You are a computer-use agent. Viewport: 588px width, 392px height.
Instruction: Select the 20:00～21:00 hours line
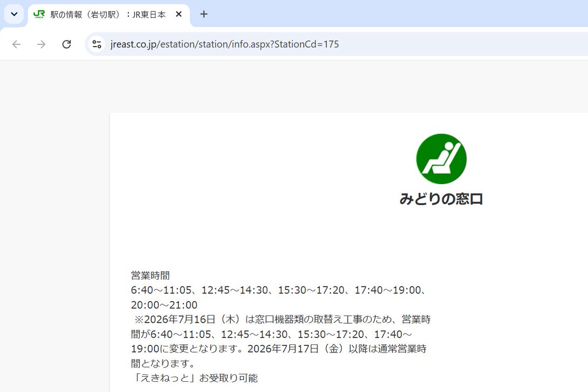[164, 305]
